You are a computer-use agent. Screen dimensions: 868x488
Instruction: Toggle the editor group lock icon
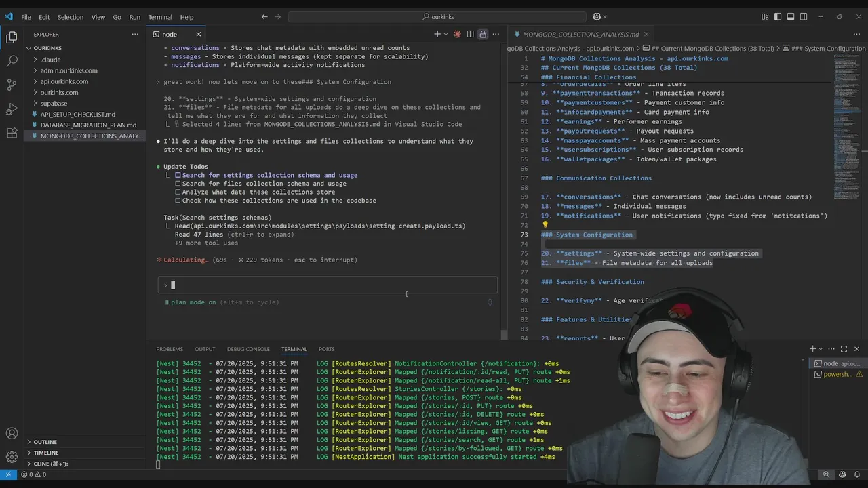[x=482, y=34]
